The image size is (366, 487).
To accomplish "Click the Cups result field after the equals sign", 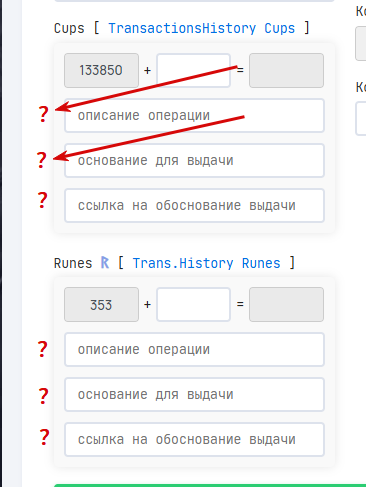I will (x=286, y=70).
